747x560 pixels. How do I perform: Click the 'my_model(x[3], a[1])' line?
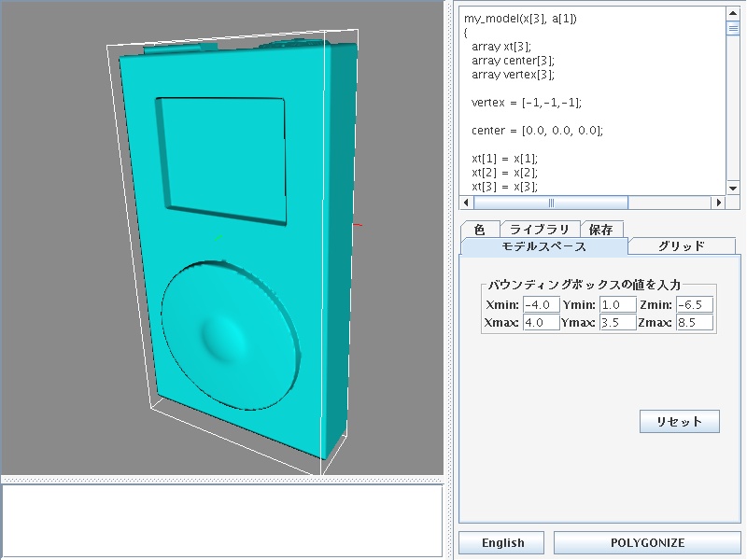tap(520, 19)
